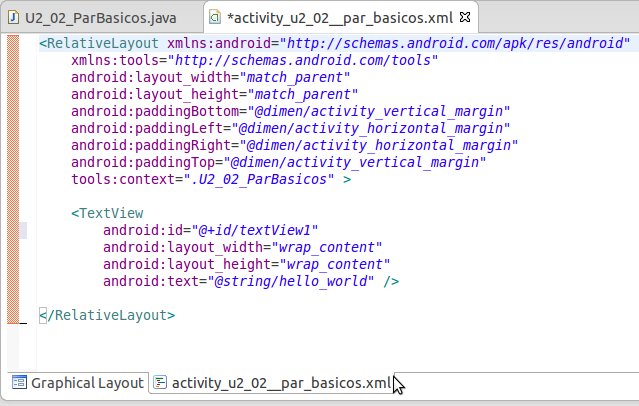This screenshot has width=639, height=406.
Task: Select the activity_u2_02__par_basicos.xml bottom source tab
Action: [271, 383]
